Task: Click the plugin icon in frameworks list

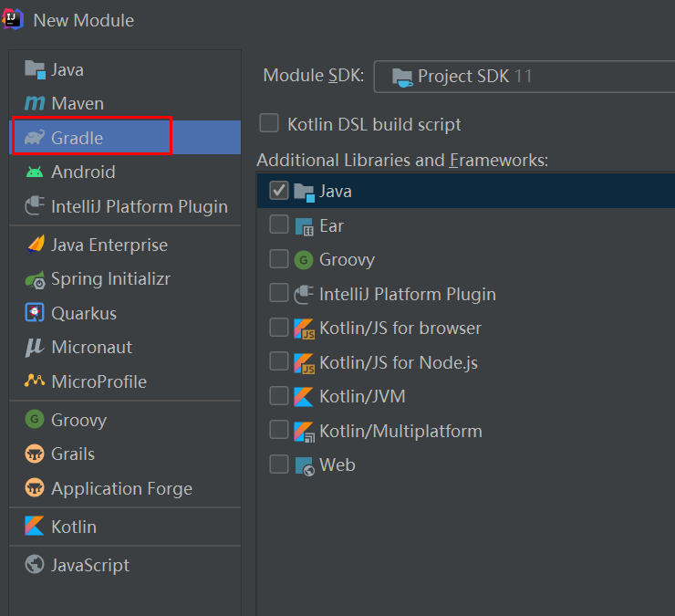Action: click(304, 295)
